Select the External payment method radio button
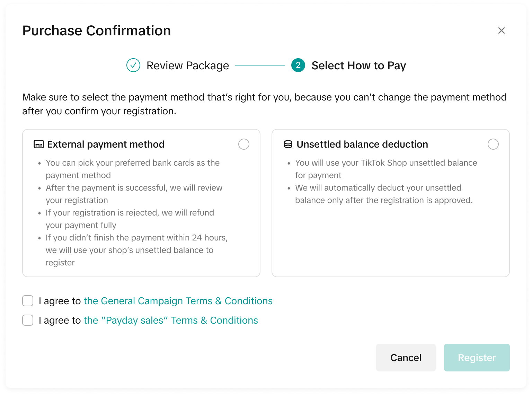The height and width of the screenshot is (395, 532). click(x=244, y=144)
